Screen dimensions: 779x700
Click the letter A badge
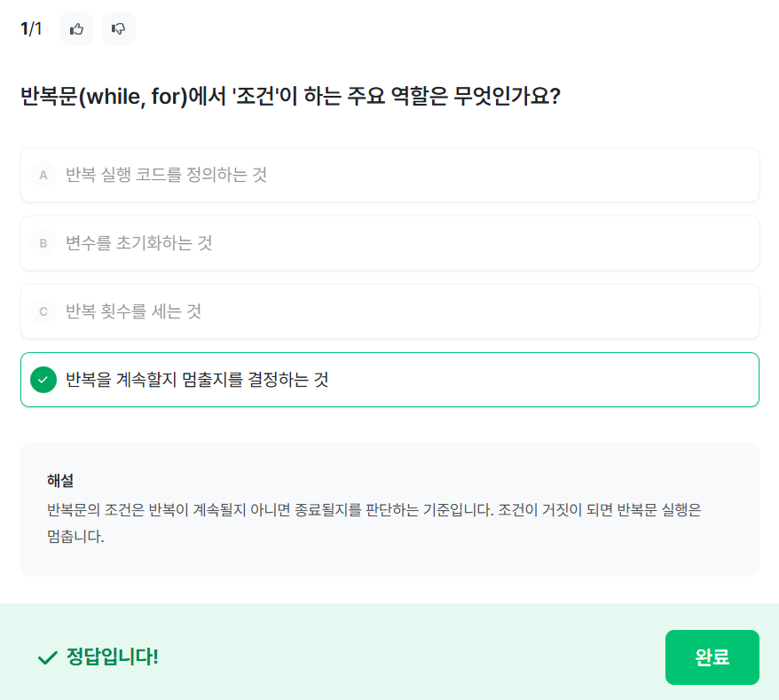(43, 175)
